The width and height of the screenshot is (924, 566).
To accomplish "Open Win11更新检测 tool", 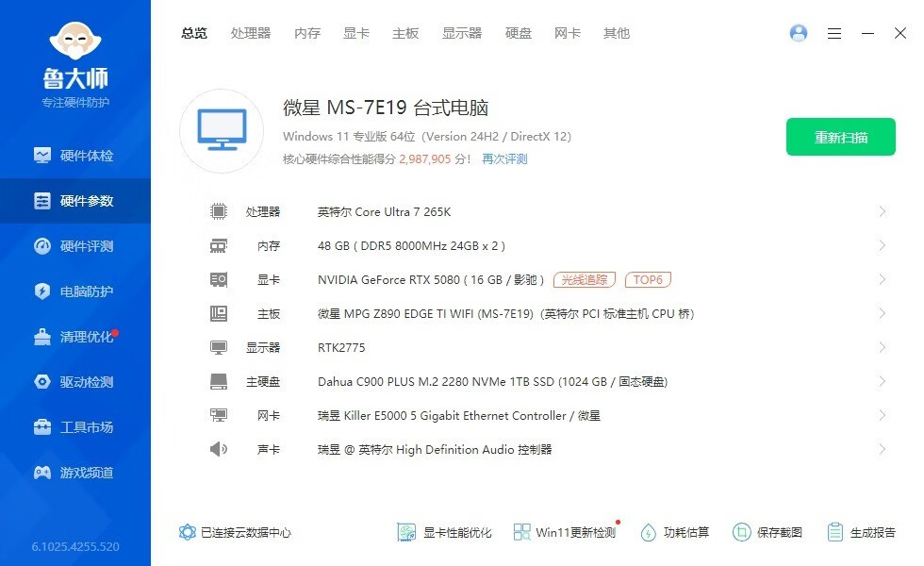I will [565, 532].
